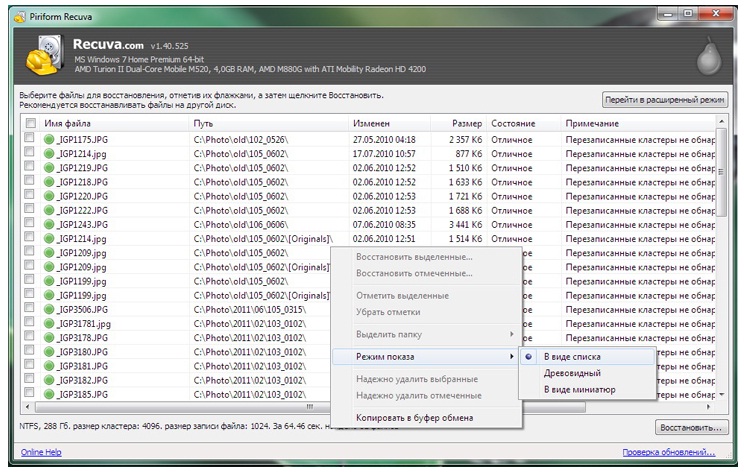Click the size value '2 357 Кб'

465,139
